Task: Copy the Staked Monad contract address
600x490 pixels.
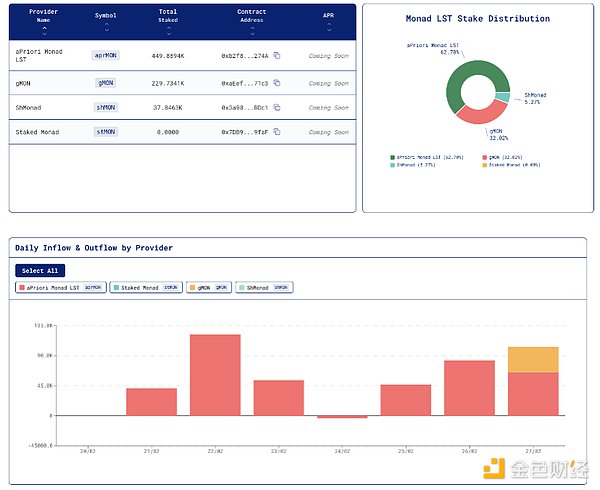Action: (x=277, y=132)
